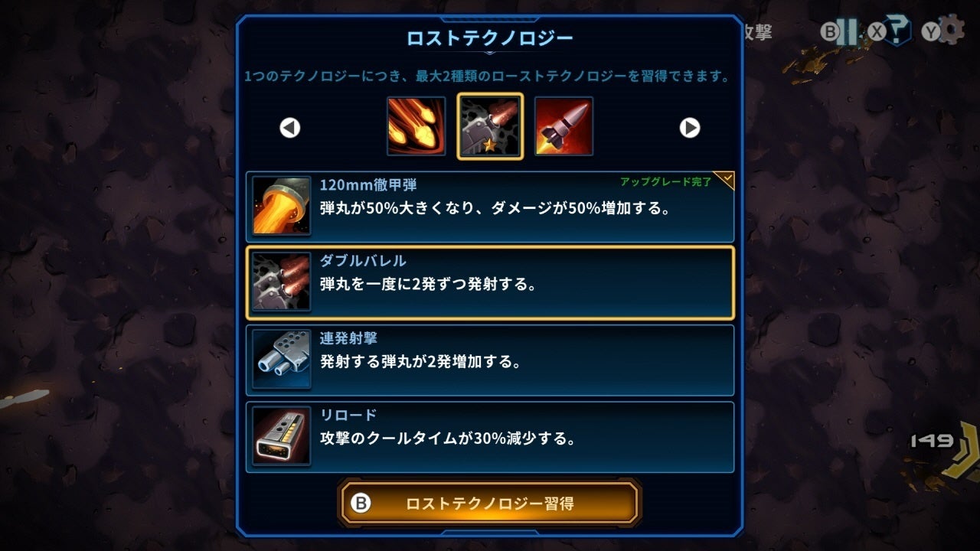980x551 pixels.
Task: Choose the 120mm徹甲弾 upgrade row
Action: 490,207
